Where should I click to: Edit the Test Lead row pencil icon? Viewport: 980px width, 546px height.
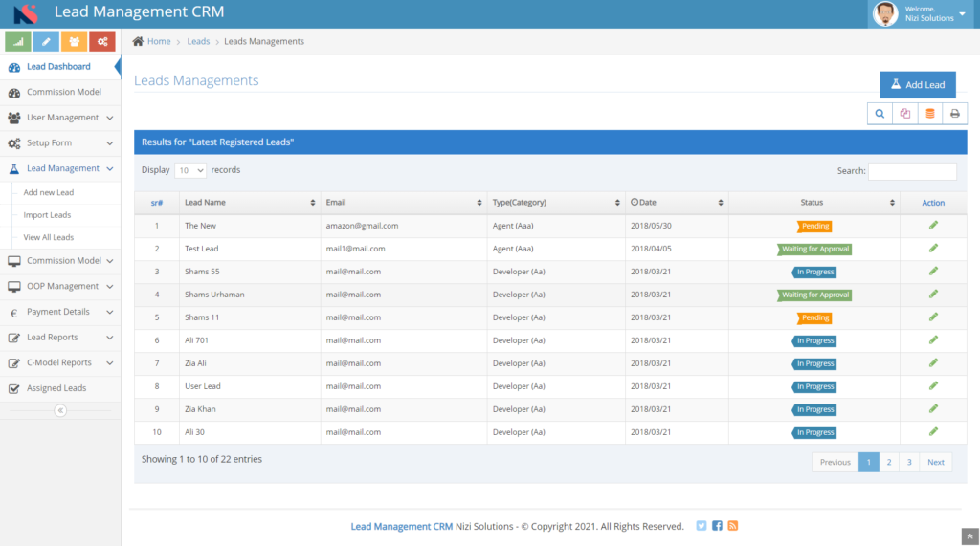[933, 249]
